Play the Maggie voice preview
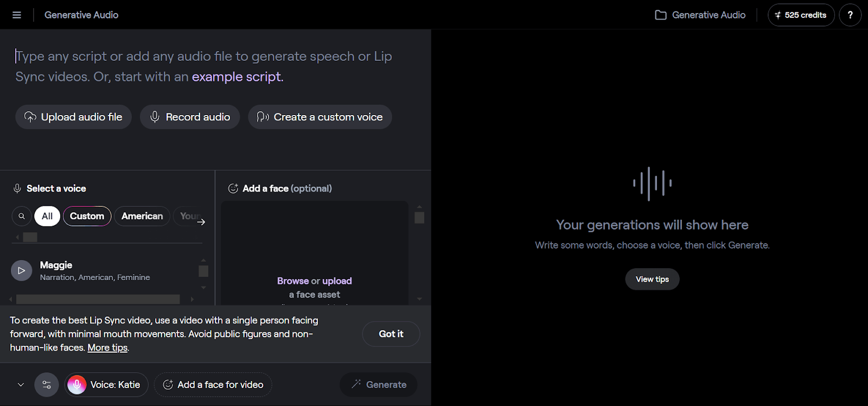 (x=21, y=270)
